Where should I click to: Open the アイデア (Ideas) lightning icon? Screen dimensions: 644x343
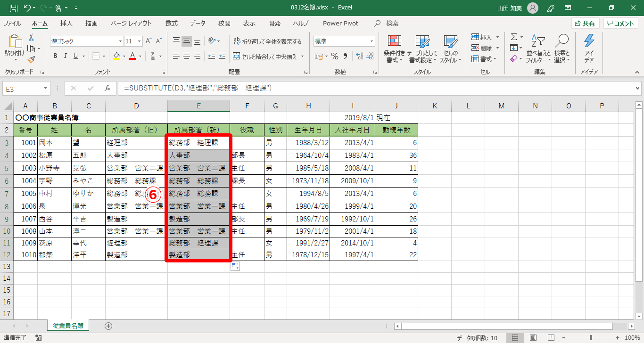589,49
